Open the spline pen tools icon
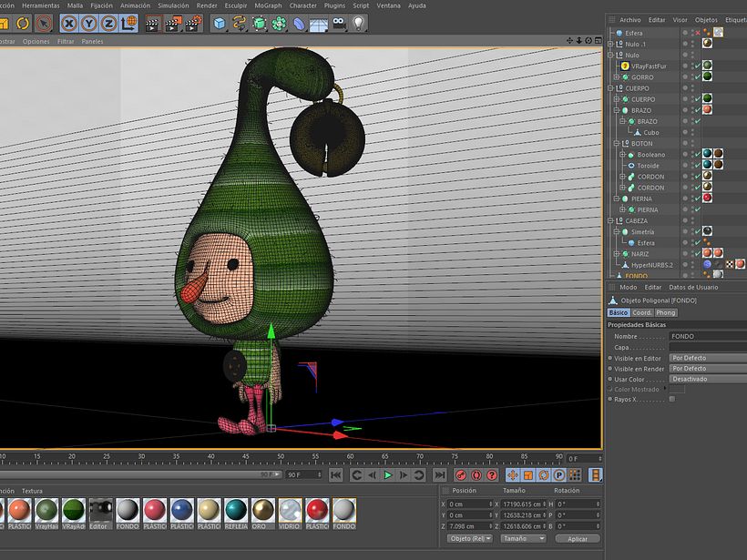This screenshot has height=560, width=747. pyautogui.click(x=240, y=24)
